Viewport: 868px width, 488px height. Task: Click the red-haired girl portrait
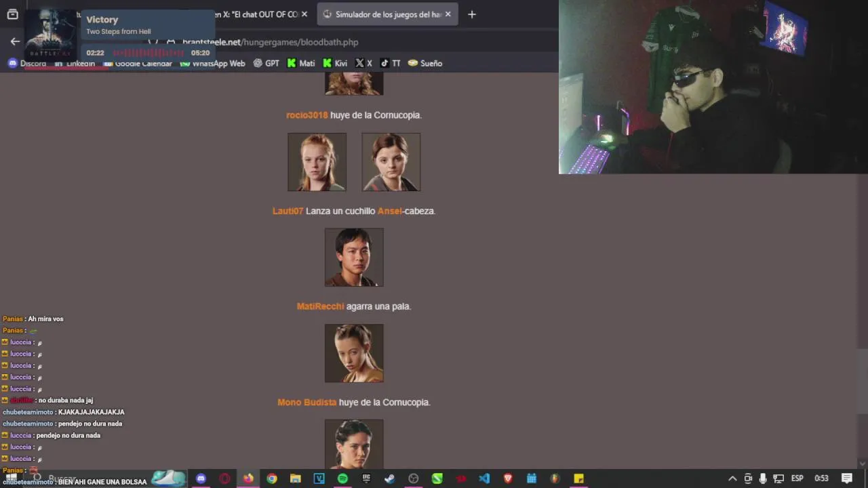[317, 162]
